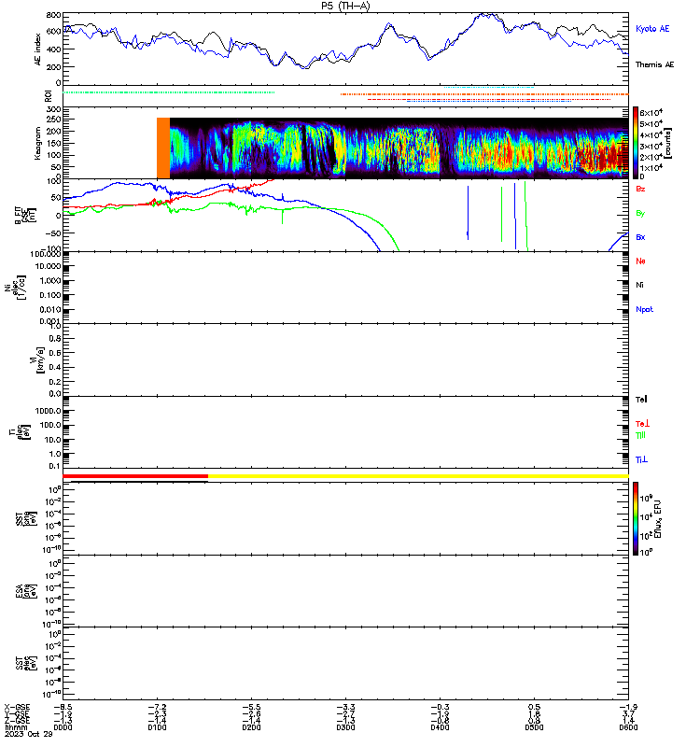Select the red Te perpendicular legend label

(x=642, y=424)
